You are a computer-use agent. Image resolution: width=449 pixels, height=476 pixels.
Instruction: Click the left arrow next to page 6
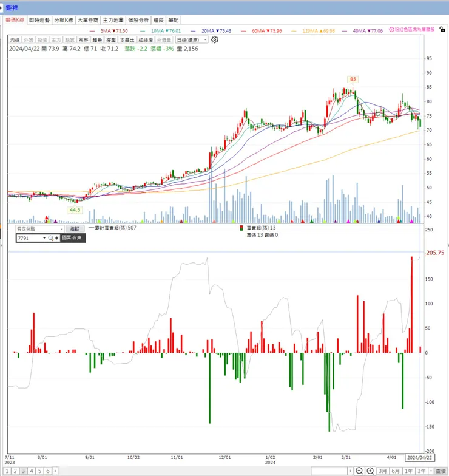[55, 471]
